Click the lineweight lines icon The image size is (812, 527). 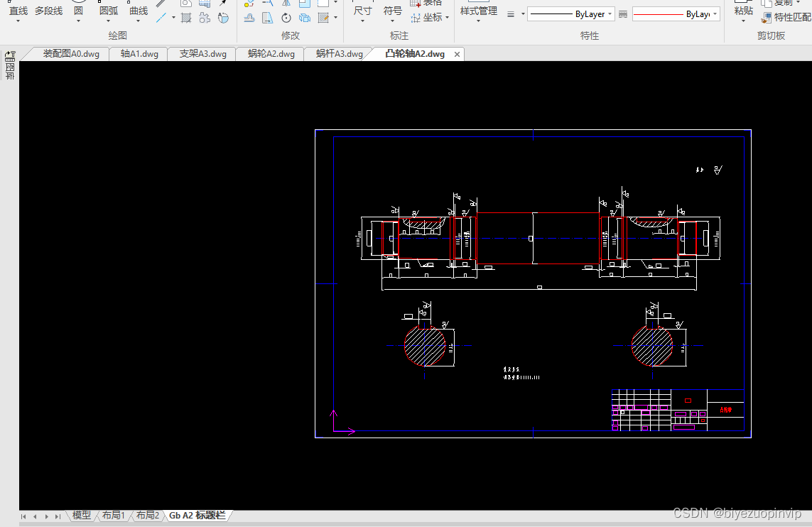(x=511, y=14)
